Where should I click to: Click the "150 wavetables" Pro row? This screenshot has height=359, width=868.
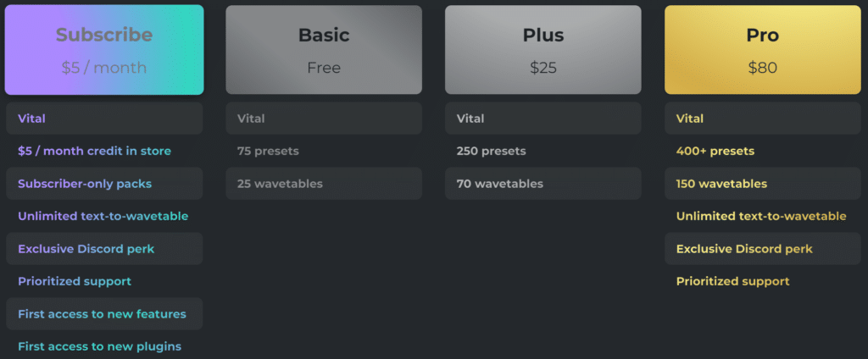[x=763, y=184]
